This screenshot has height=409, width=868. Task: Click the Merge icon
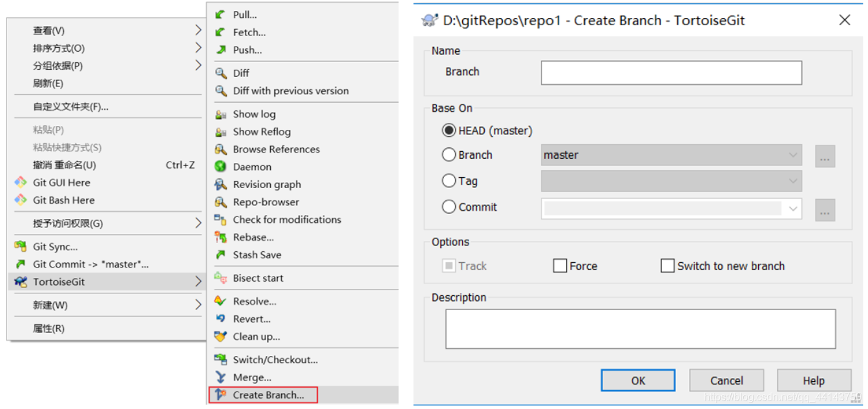[x=221, y=377]
